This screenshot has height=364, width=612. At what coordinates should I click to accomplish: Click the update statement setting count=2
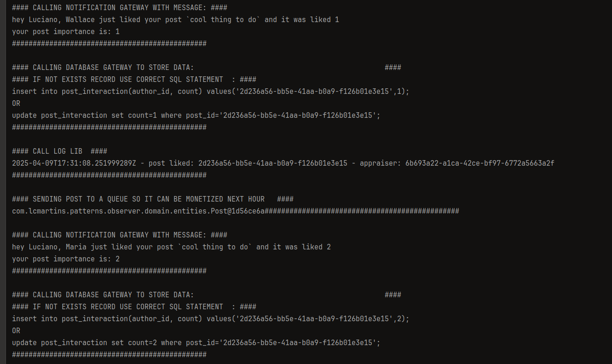[x=196, y=343]
